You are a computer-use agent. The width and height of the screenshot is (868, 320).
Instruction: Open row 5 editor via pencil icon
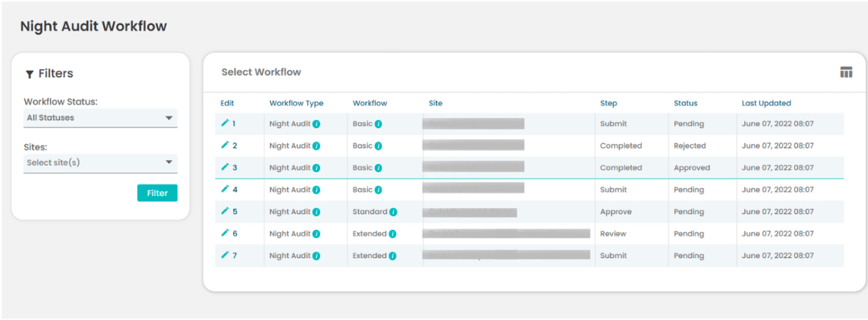pyautogui.click(x=225, y=212)
